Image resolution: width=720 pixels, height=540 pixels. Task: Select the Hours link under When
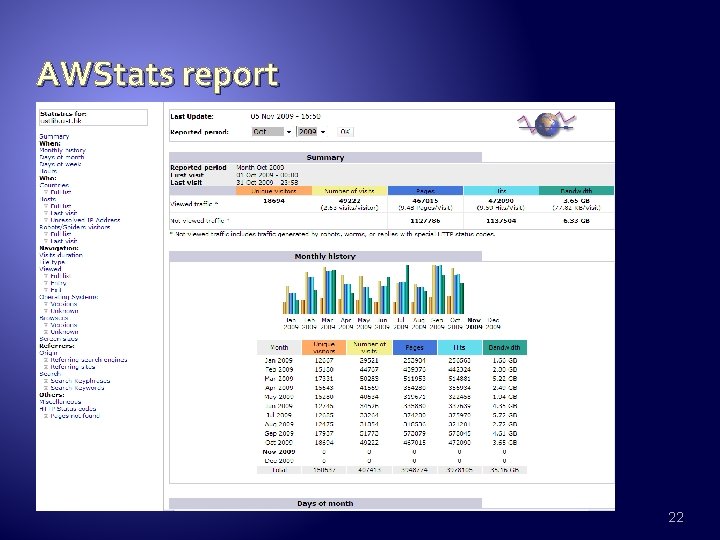(x=48, y=171)
